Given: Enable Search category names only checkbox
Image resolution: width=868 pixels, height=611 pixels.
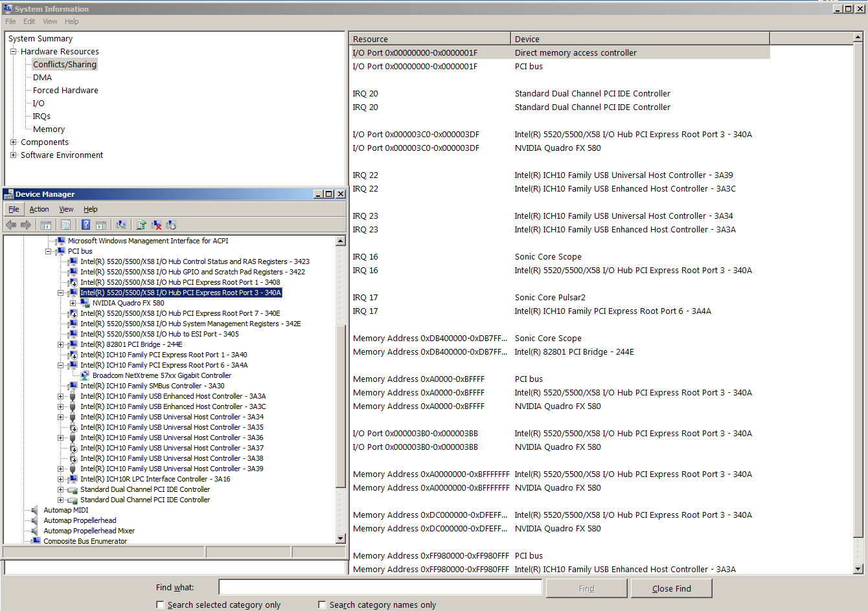Looking at the screenshot, I should pos(322,605).
